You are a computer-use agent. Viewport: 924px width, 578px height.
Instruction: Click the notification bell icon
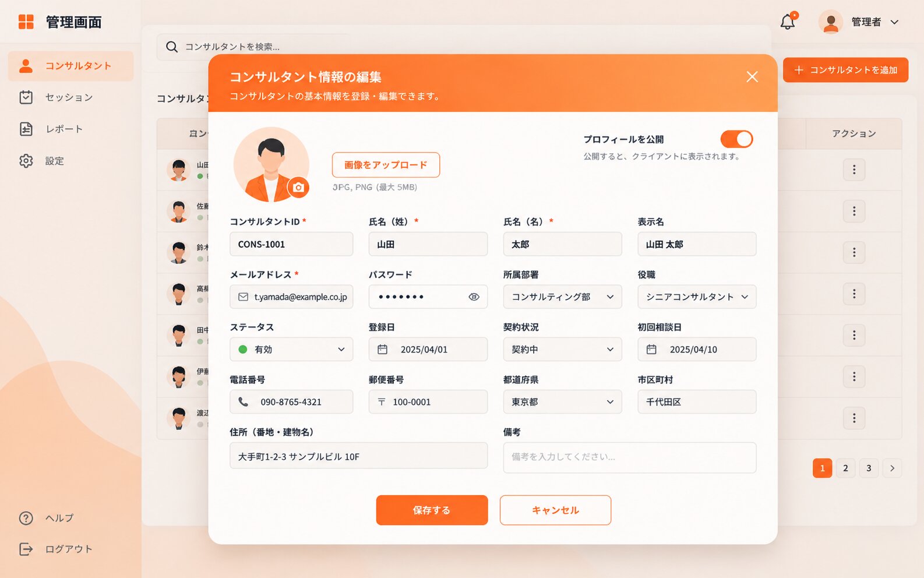tap(788, 22)
